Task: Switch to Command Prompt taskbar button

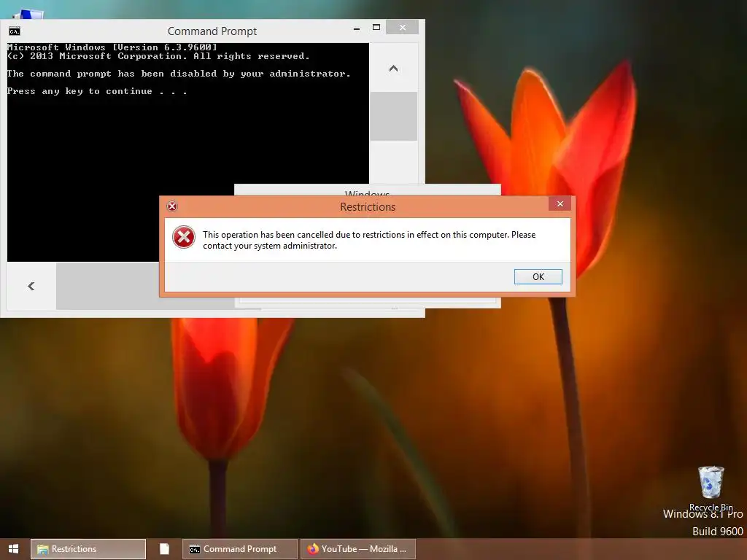Action: pyautogui.click(x=240, y=549)
